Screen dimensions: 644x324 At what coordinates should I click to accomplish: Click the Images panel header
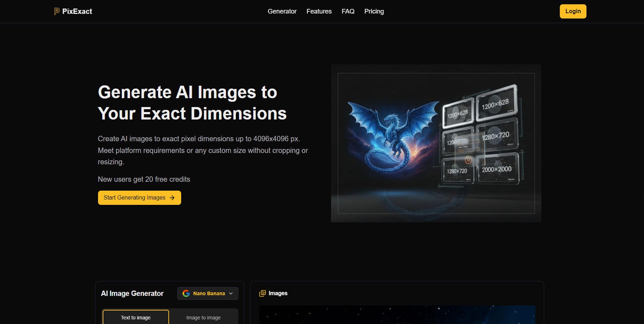pos(278,293)
